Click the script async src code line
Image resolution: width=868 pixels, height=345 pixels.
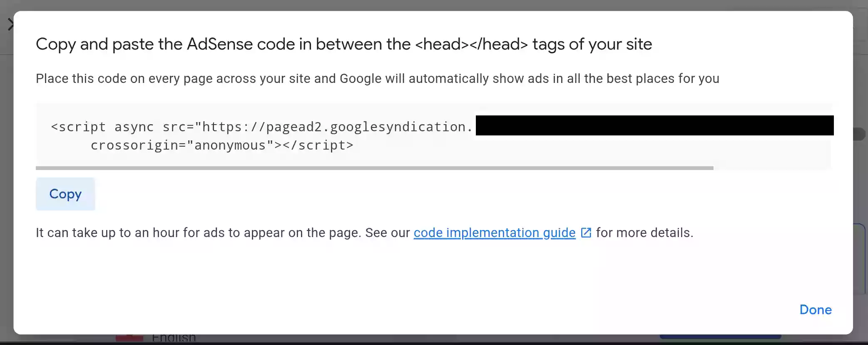[x=262, y=126]
